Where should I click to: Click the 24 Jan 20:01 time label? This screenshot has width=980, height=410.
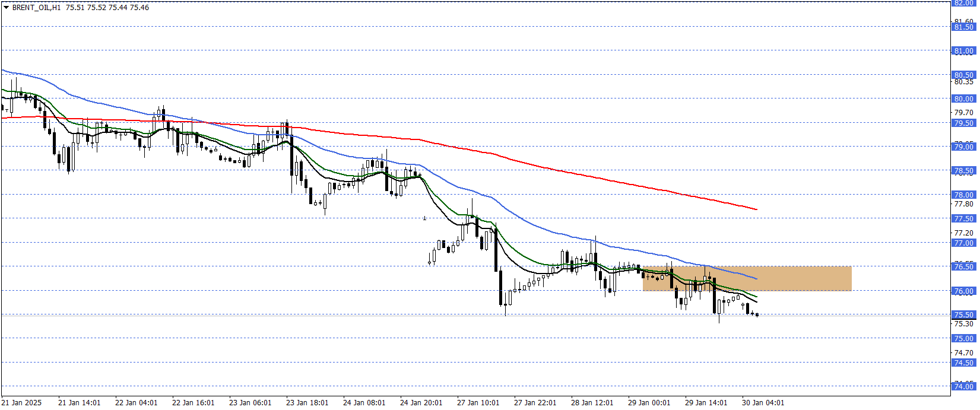coord(421,403)
